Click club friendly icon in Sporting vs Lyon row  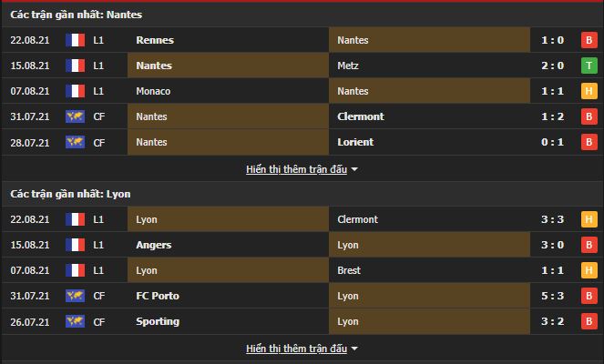(x=75, y=321)
